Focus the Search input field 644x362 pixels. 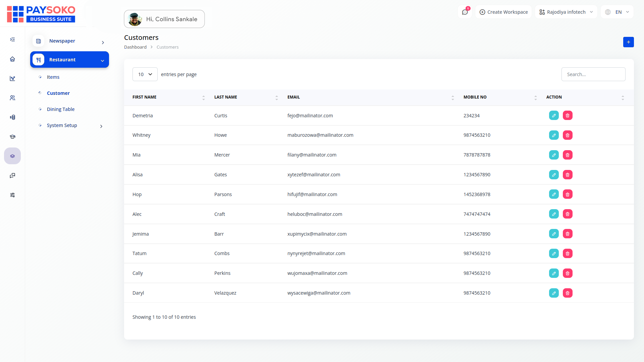[x=593, y=74]
